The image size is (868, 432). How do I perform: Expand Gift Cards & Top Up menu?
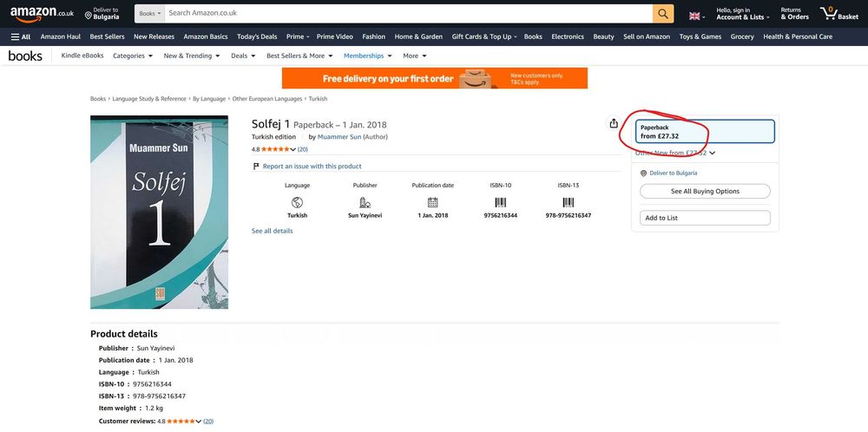coord(483,36)
